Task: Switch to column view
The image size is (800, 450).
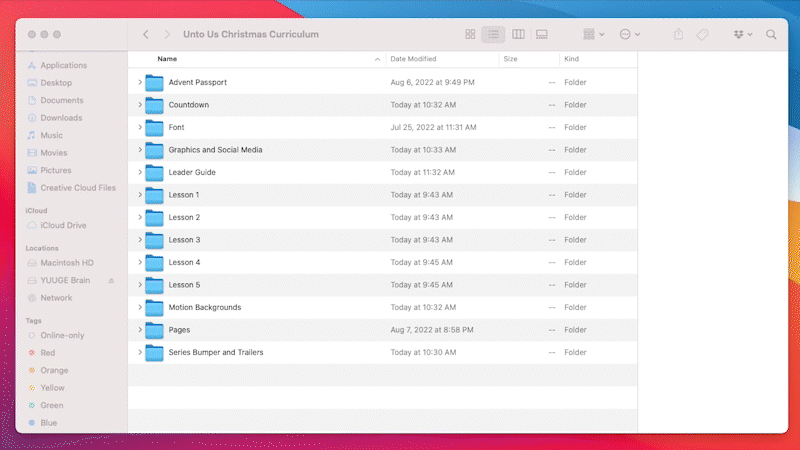Action: [518, 34]
